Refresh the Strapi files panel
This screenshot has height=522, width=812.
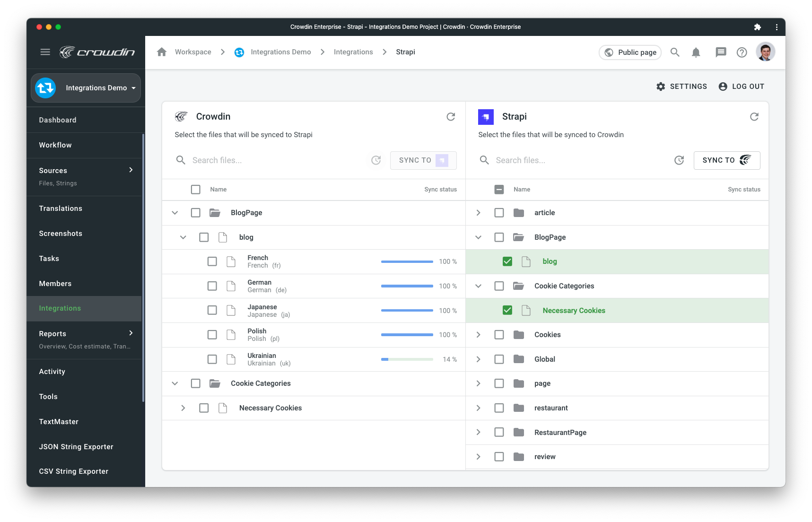point(754,117)
